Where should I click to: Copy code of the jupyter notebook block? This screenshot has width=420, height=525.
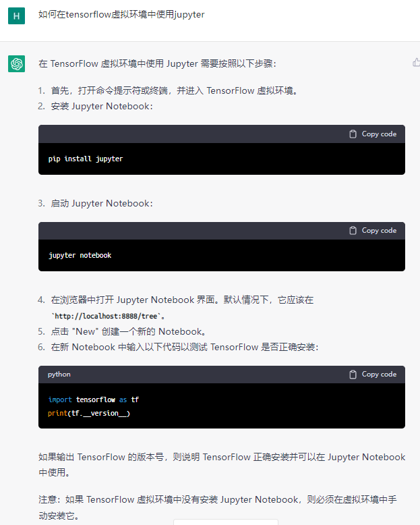[373, 230]
